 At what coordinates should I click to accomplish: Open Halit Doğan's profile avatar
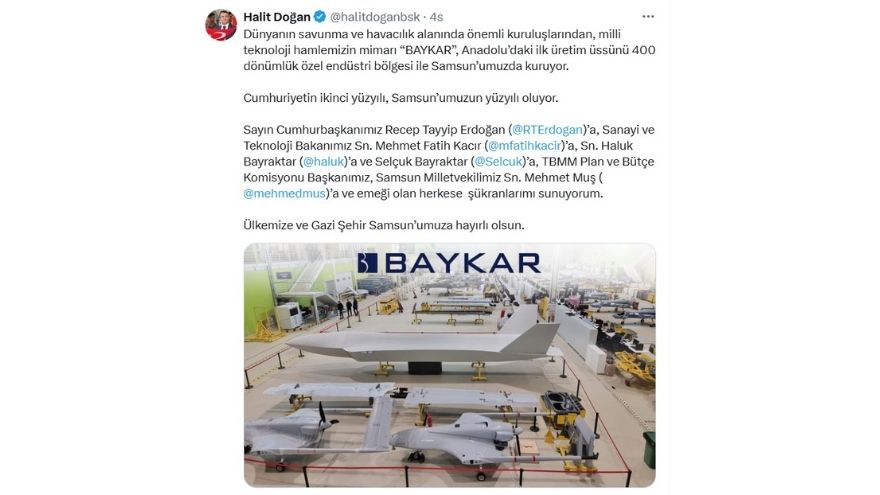[x=221, y=25]
